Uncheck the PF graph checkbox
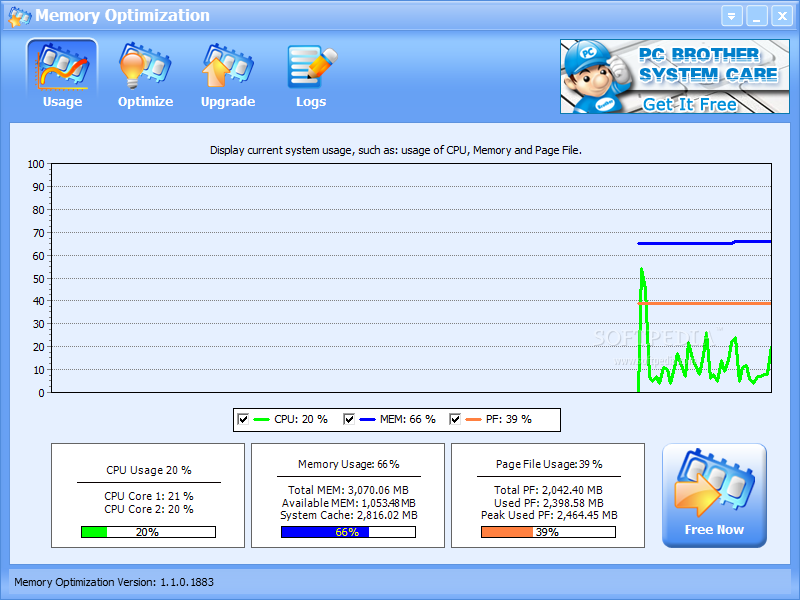Screen dimensions: 800x600 pyautogui.click(x=455, y=419)
